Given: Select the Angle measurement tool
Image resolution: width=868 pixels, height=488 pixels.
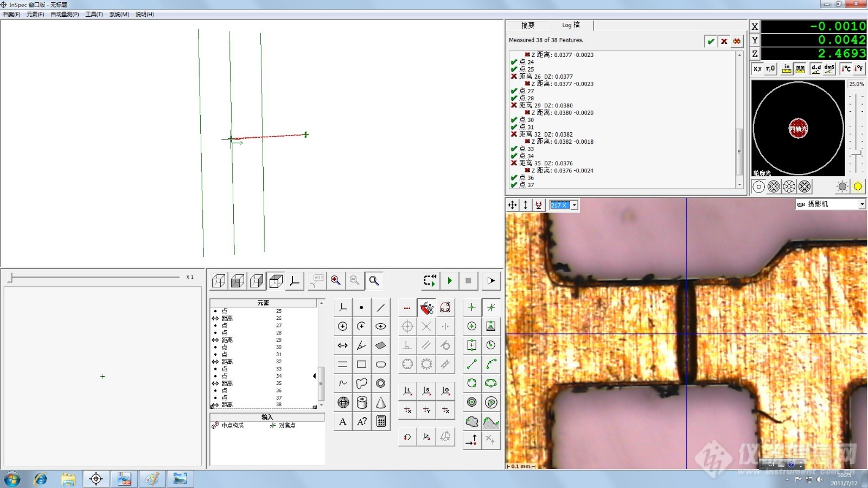Looking at the screenshot, I should point(361,345).
